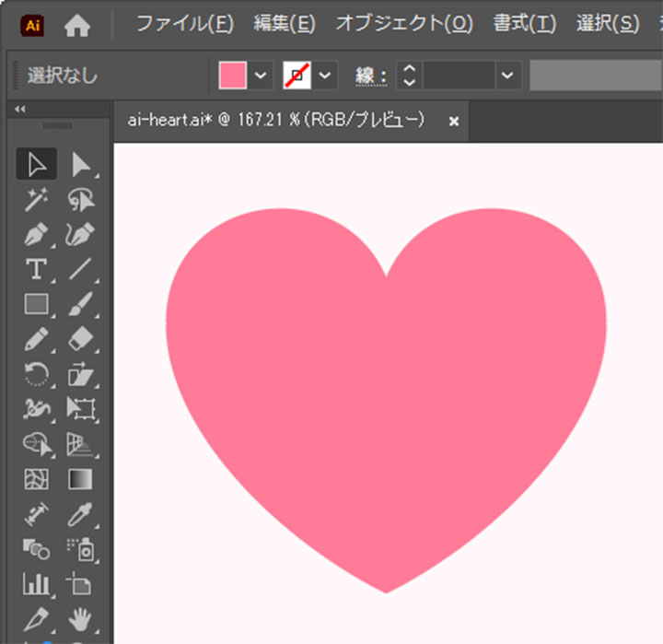Select the Rectangle shape tool
Screen dimensions: 663x644
click(x=36, y=304)
